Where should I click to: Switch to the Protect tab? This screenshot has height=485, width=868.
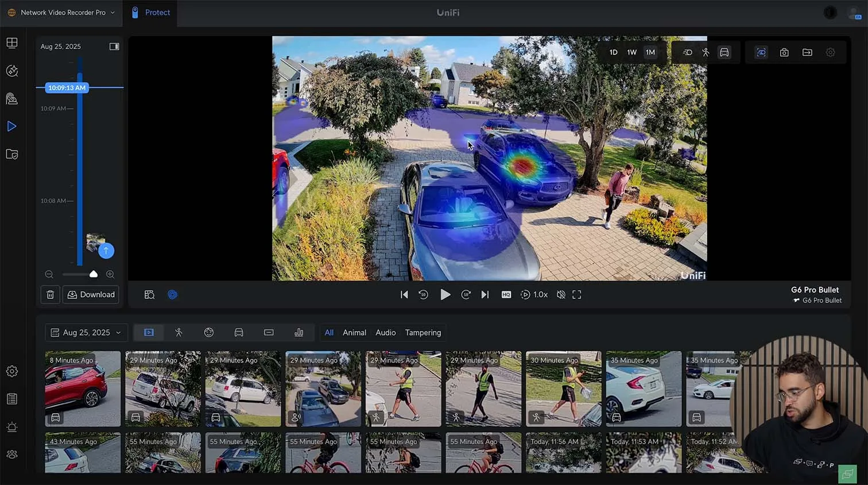tap(150, 13)
